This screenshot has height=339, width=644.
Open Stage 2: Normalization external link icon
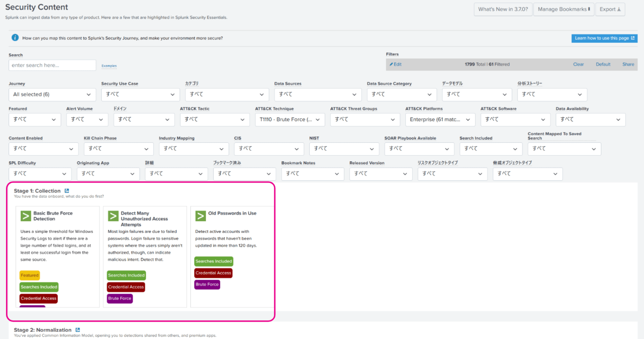point(78,330)
